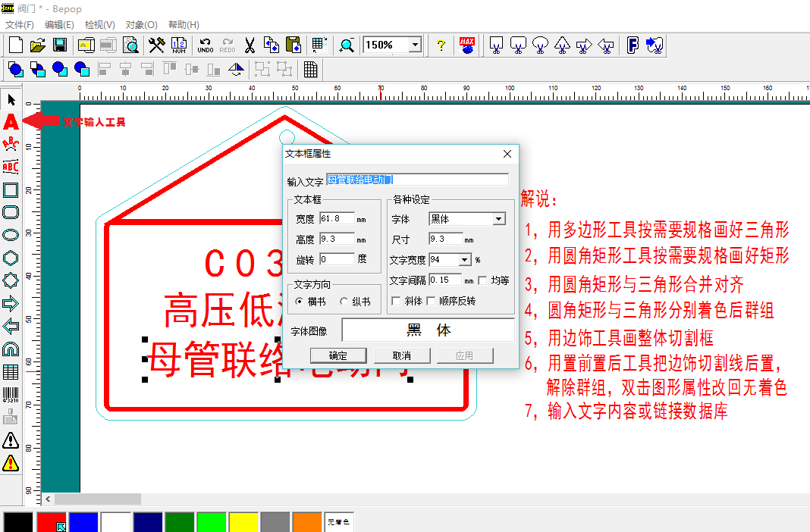Click the red MAX logo icon
Viewport: 810px width, 532px height.
coord(467,45)
